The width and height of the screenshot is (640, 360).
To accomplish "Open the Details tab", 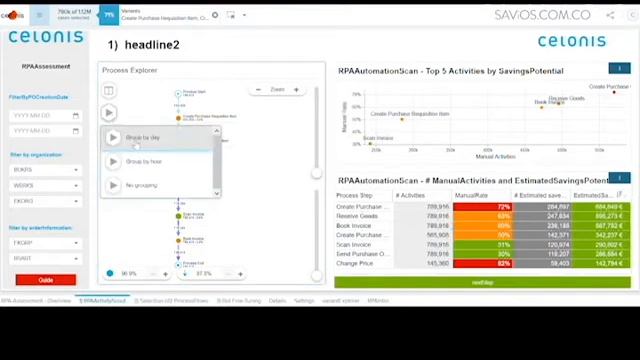I will click(277, 301).
